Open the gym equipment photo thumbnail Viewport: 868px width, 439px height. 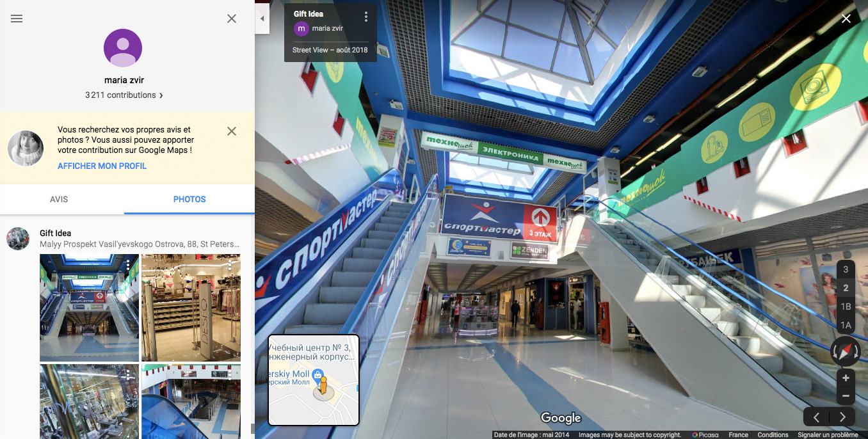point(89,402)
